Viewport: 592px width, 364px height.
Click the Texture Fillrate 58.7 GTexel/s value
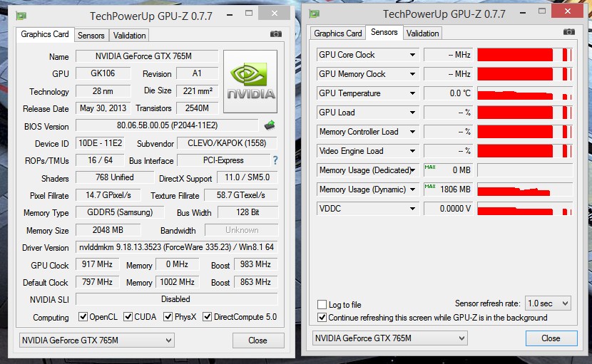[x=241, y=195]
